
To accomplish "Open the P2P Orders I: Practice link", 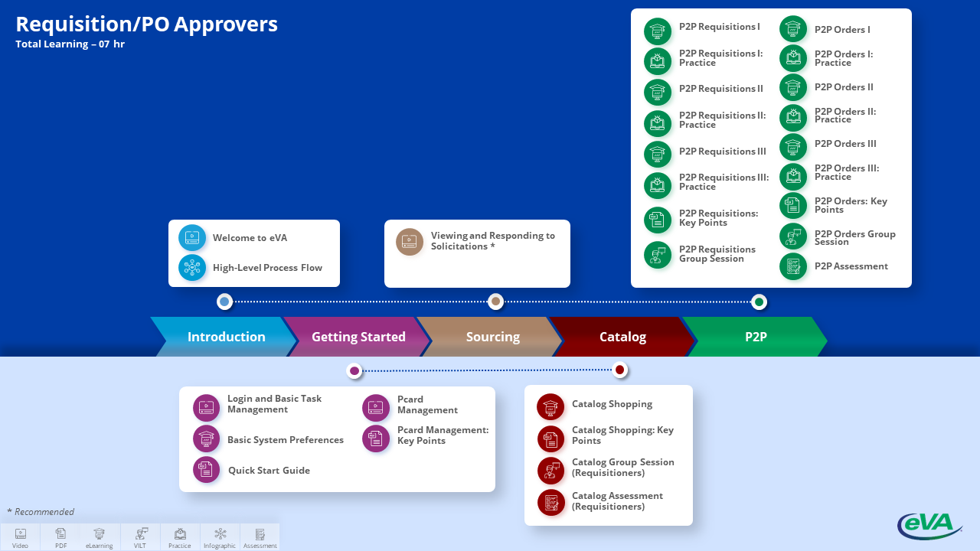I will pos(844,58).
